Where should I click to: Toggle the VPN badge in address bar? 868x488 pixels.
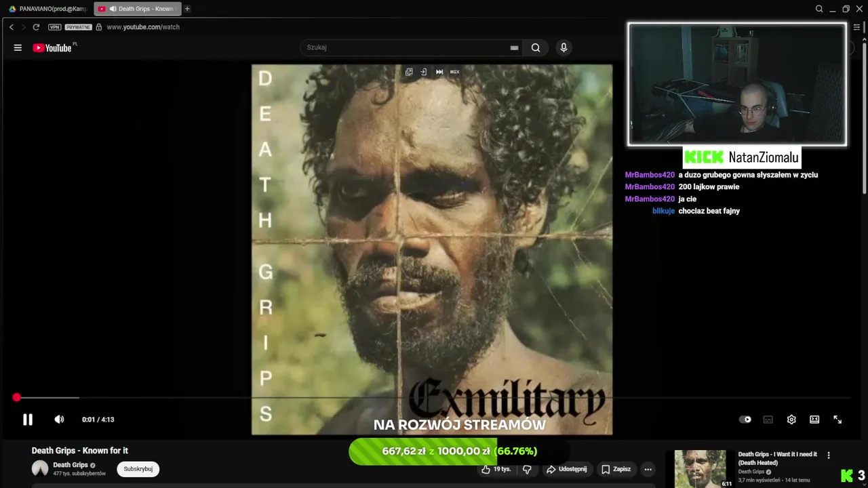[x=55, y=27]
